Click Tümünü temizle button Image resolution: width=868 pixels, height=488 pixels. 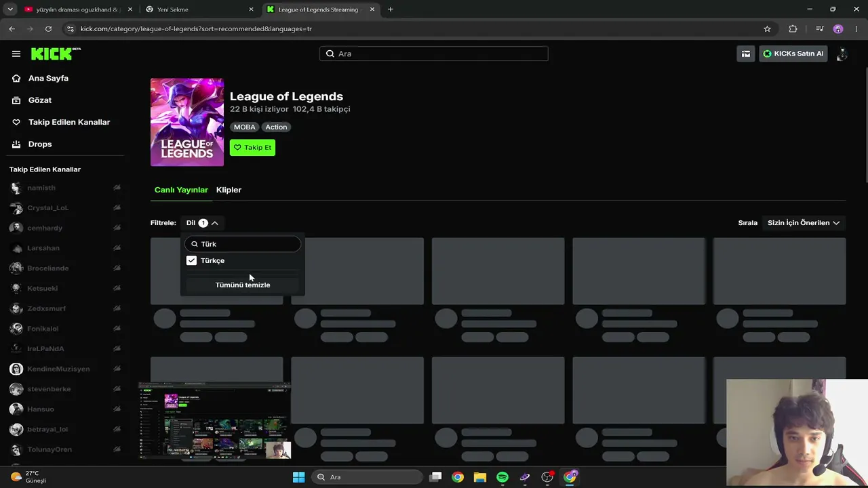point(243,285)
